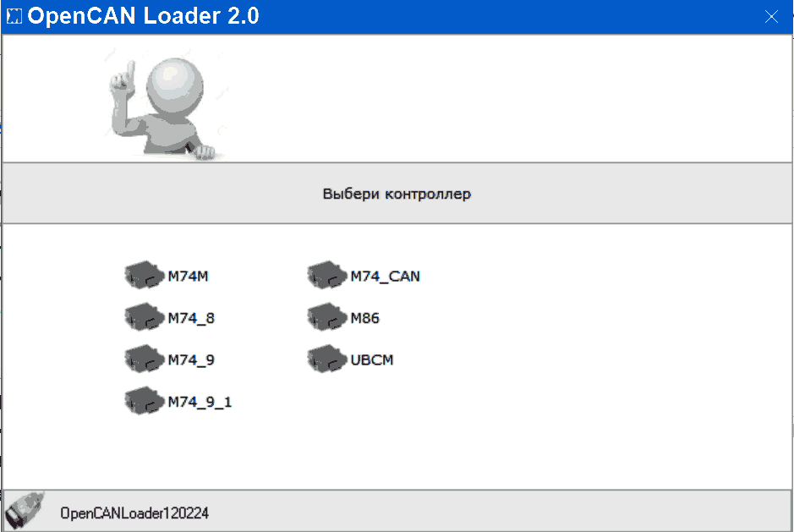Pick the M74_9_1 controller icon

pos(145,401)
